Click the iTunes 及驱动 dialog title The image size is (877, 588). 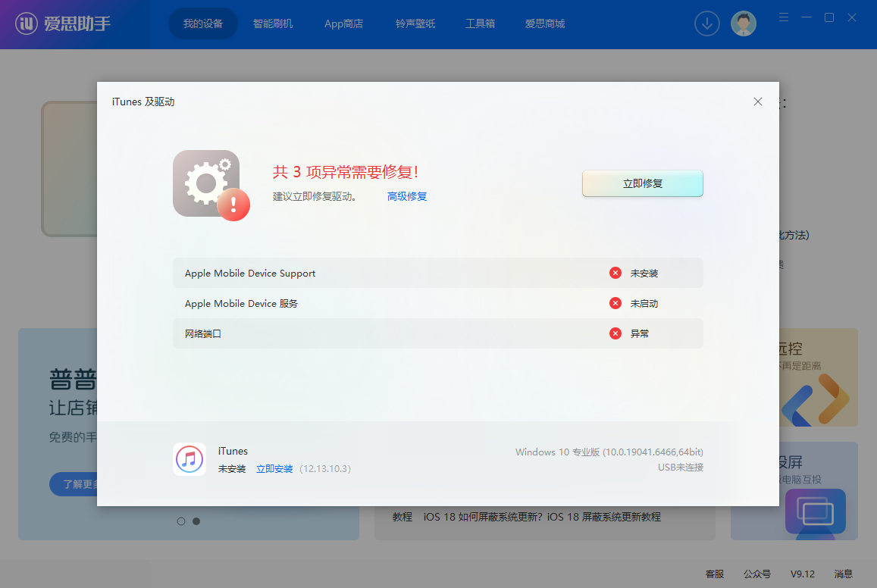click(x=143, y=102)
